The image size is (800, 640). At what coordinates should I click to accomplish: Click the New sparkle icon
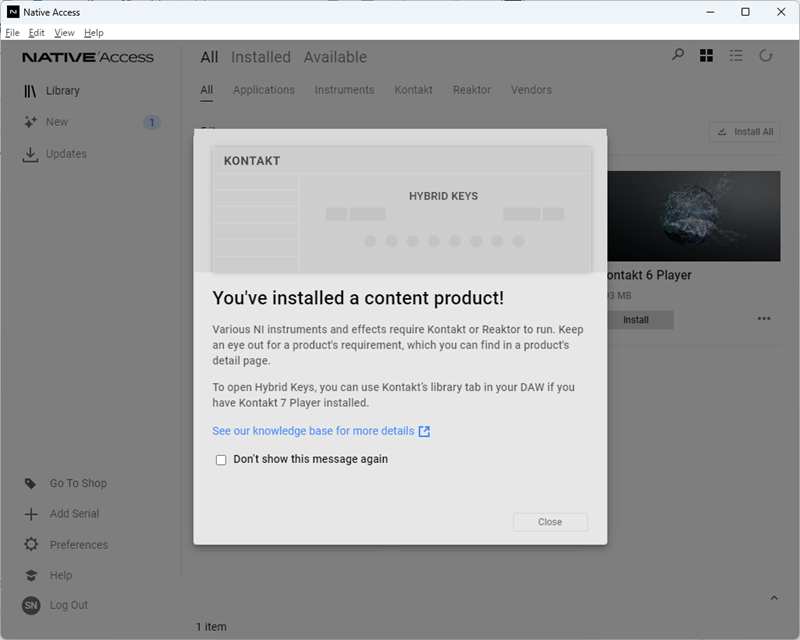[x=30, y=122]
